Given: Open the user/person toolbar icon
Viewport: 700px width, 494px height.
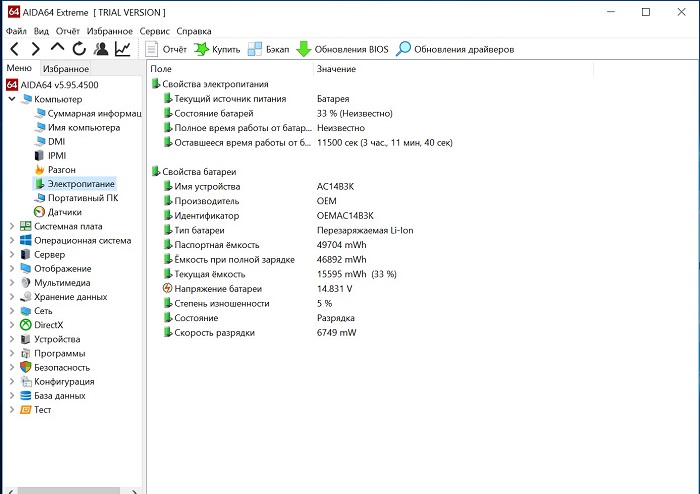Looking at the screenshot, I should pyautogui.click(x=101, y=49).
